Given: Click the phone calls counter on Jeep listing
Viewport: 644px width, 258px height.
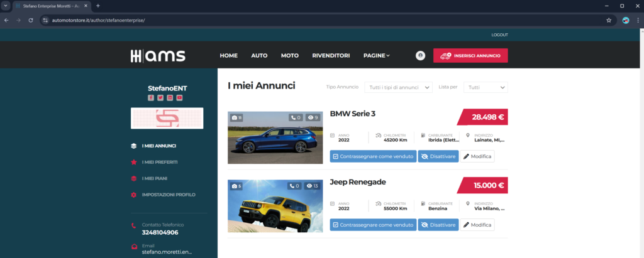Looking at the screenshot, I should pos(296,186).
